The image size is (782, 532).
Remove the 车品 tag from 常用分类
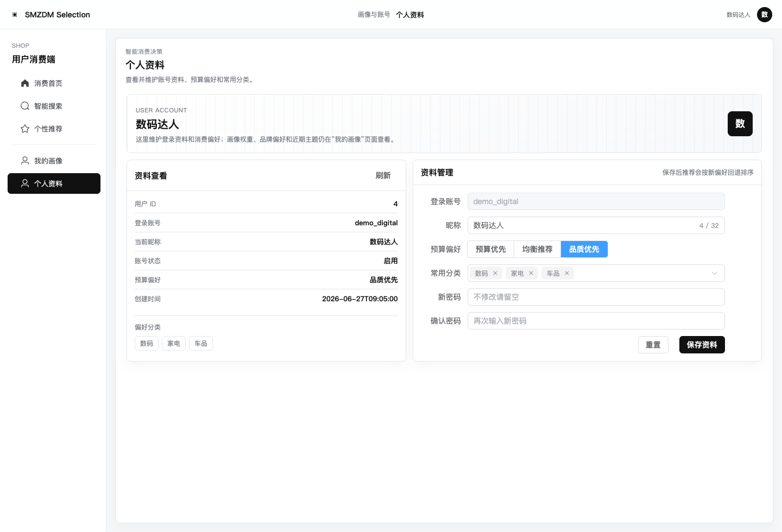point(567,273)
